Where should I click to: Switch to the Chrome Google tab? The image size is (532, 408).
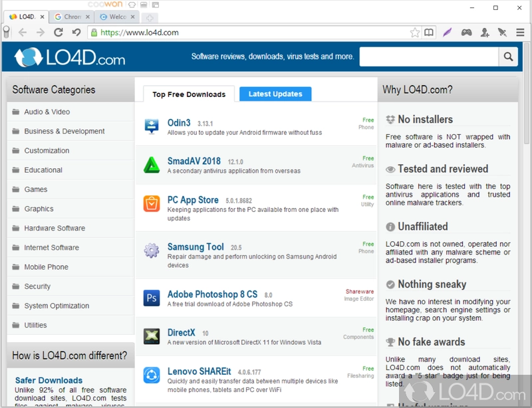pos(72,17)
